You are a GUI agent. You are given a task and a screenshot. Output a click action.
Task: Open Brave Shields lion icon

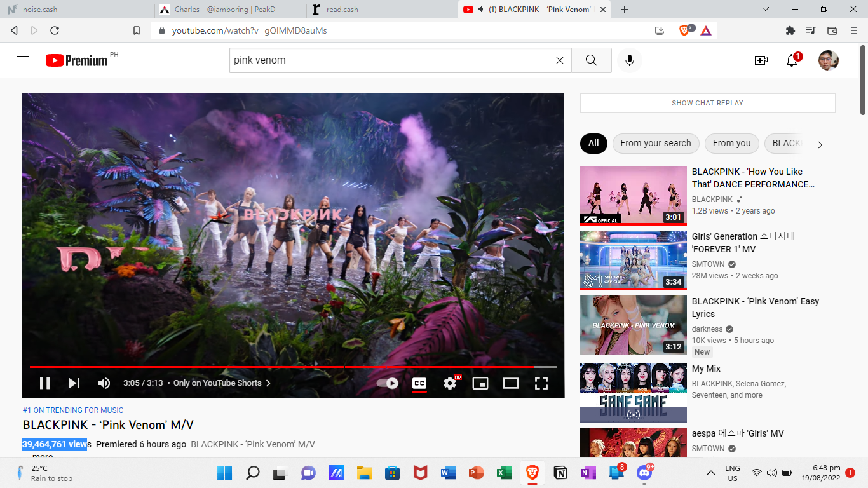685,30
